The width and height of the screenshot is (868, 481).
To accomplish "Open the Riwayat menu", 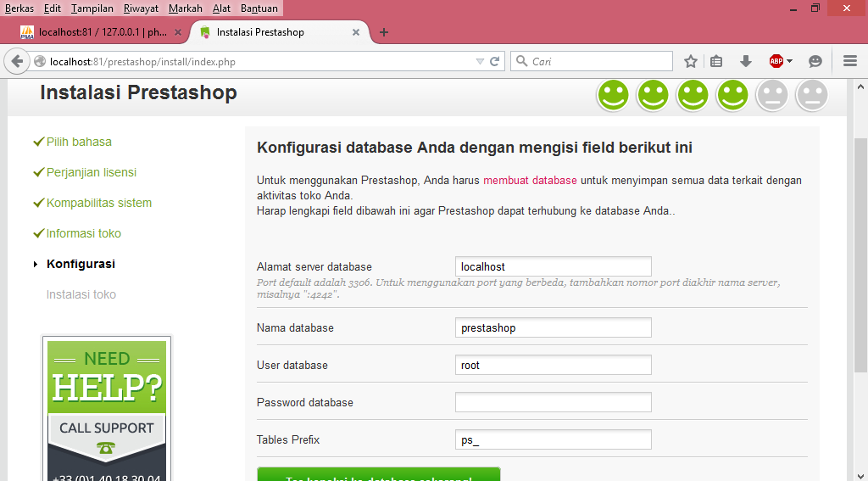I will (x=141, y=8).
